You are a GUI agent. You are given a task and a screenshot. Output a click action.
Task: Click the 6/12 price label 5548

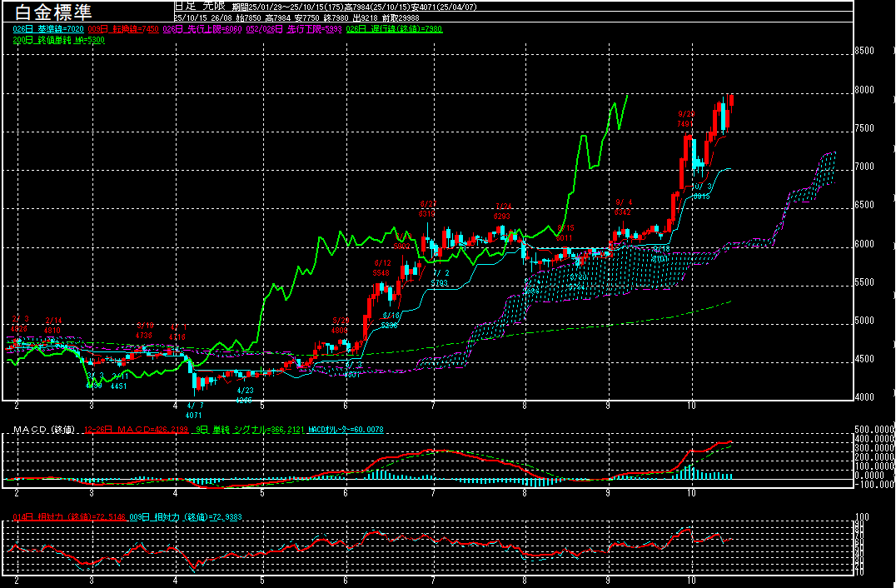coord(381,272)
